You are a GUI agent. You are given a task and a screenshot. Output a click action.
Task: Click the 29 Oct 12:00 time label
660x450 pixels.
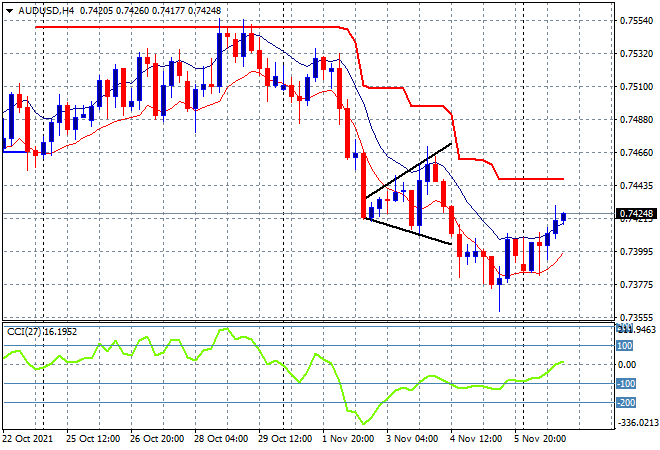(x=285, y=439)
